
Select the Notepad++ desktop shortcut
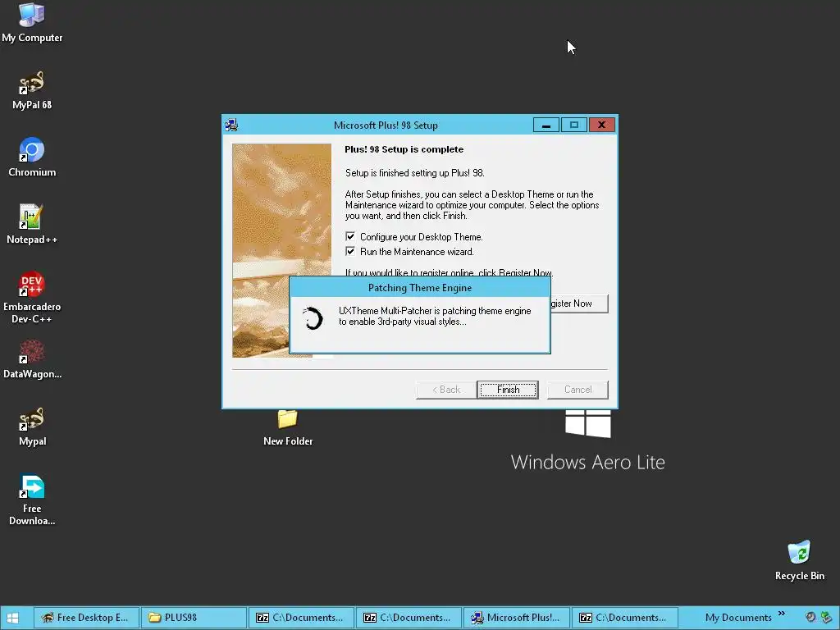coord(32,225)
